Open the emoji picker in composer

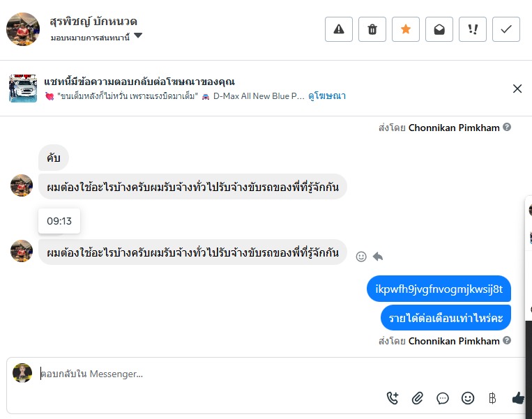(x=468, y=398)
